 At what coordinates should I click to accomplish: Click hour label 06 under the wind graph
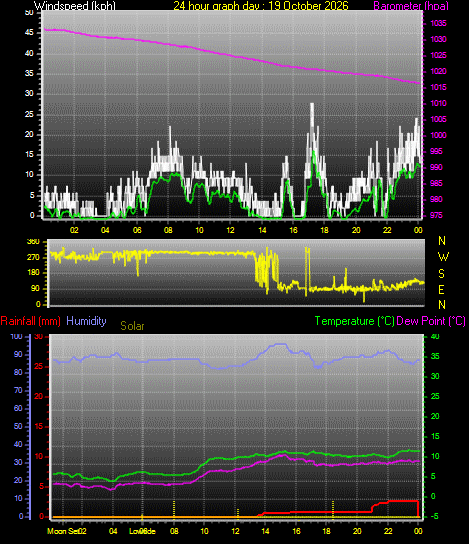pos(137,230)
